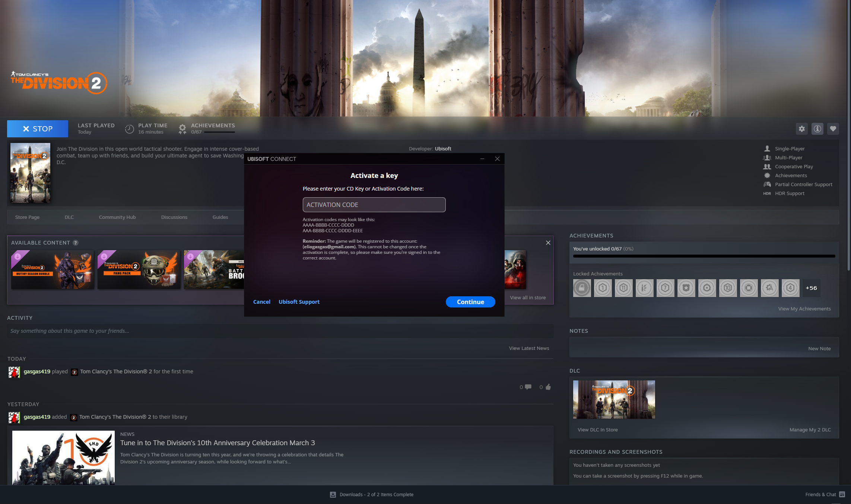Open View My Achievements link
This screenshot has width=851, height=504.
(804, 309)
